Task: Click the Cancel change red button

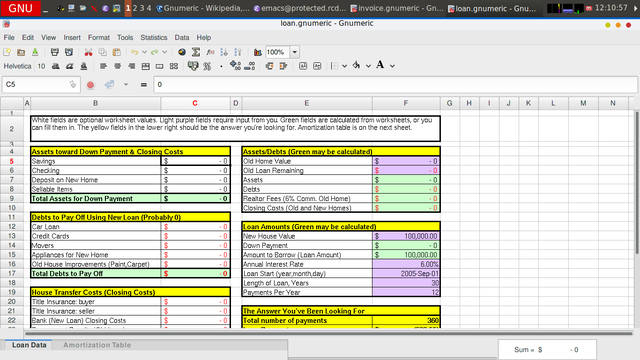Action: tap(91, 84)
